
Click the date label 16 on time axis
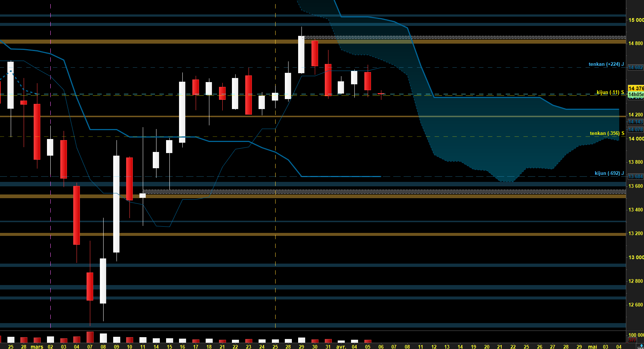point(182,347)
